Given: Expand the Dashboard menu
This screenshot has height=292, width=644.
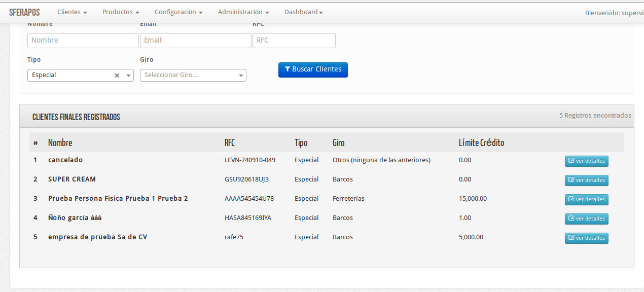Looking at the screenshot, I should coord(303,12).
